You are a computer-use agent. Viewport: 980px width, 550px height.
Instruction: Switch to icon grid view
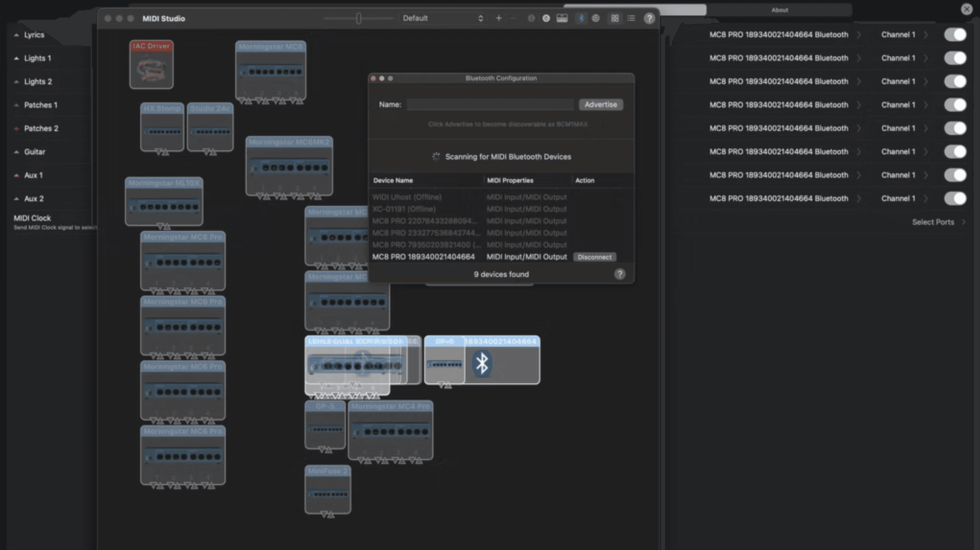click(x=615, y=18)
